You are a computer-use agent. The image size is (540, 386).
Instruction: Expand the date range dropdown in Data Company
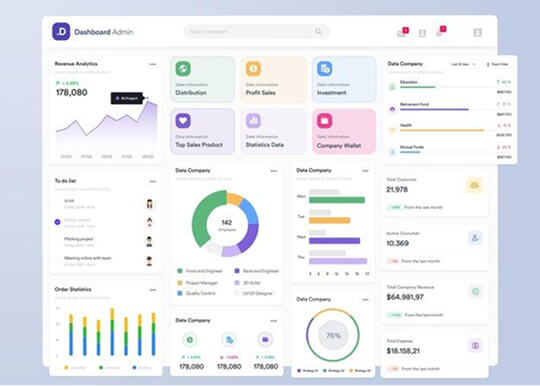point(463,64)
